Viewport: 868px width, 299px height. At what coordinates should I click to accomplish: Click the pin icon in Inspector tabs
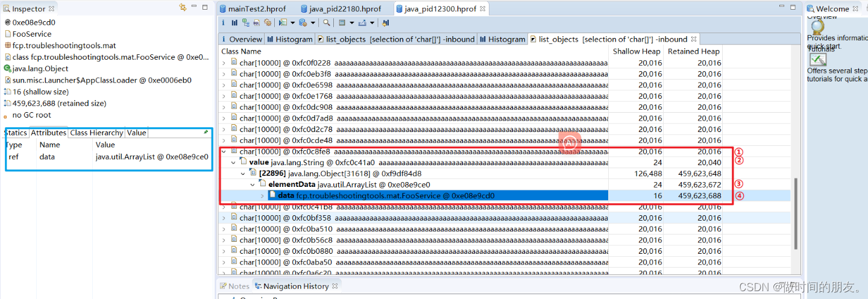[x=206, y=132]
